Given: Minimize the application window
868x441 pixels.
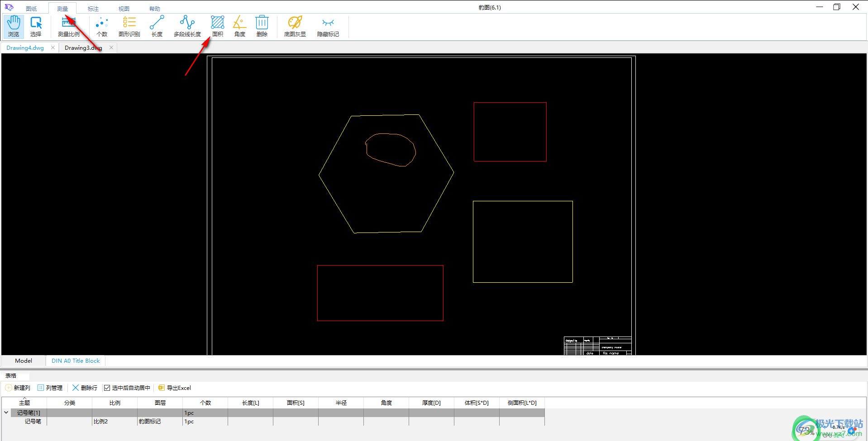Looking at the screenshot, I should pyautogui.click(x=820, y=7).
